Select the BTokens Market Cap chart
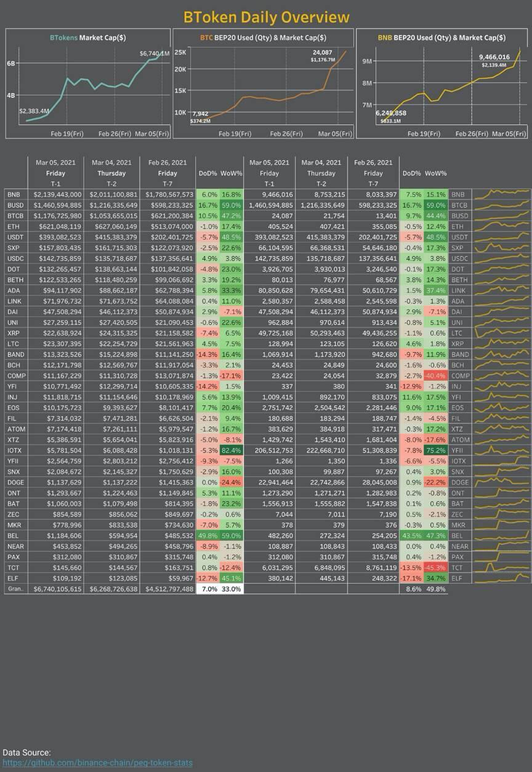The image size is (532, 772). click(x=88, y=83)
